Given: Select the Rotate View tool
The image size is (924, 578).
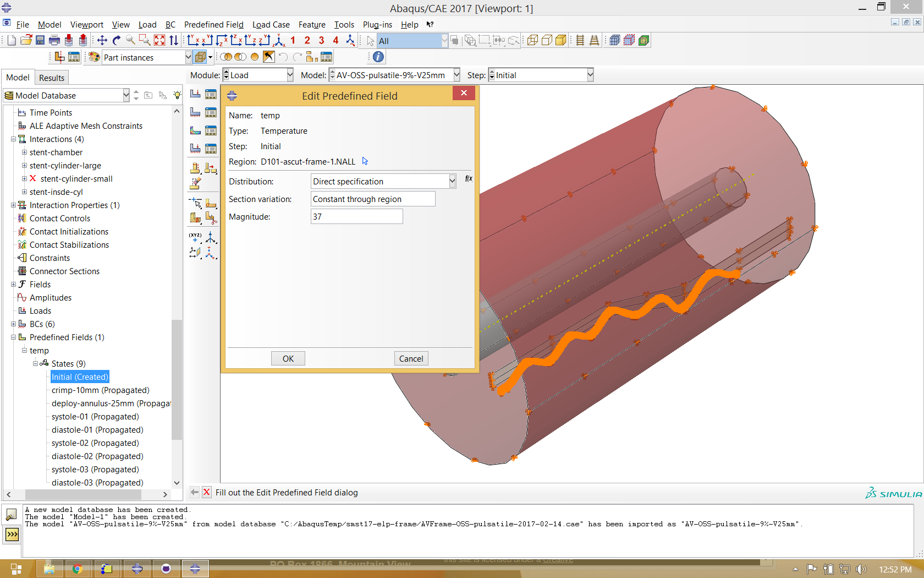Looking at the screenshot, I should [116, 40].
